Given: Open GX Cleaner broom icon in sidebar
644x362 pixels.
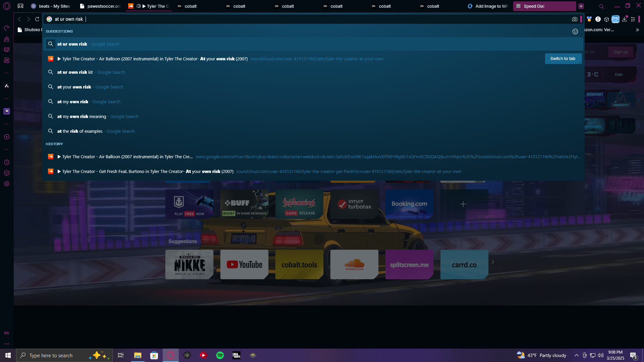Looking at the screenshot, I should [7, 39].
